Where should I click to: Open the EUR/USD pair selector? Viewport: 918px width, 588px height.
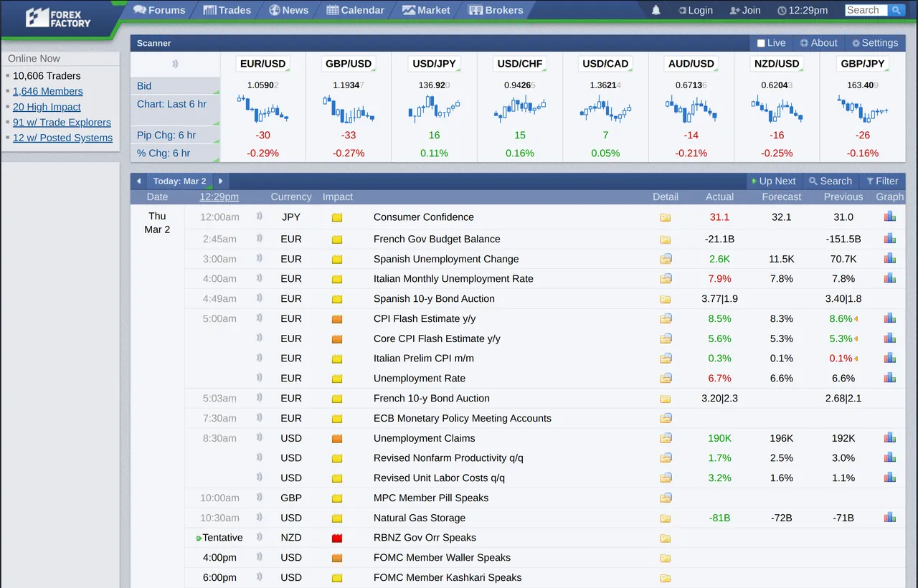(x=262, y=64)
